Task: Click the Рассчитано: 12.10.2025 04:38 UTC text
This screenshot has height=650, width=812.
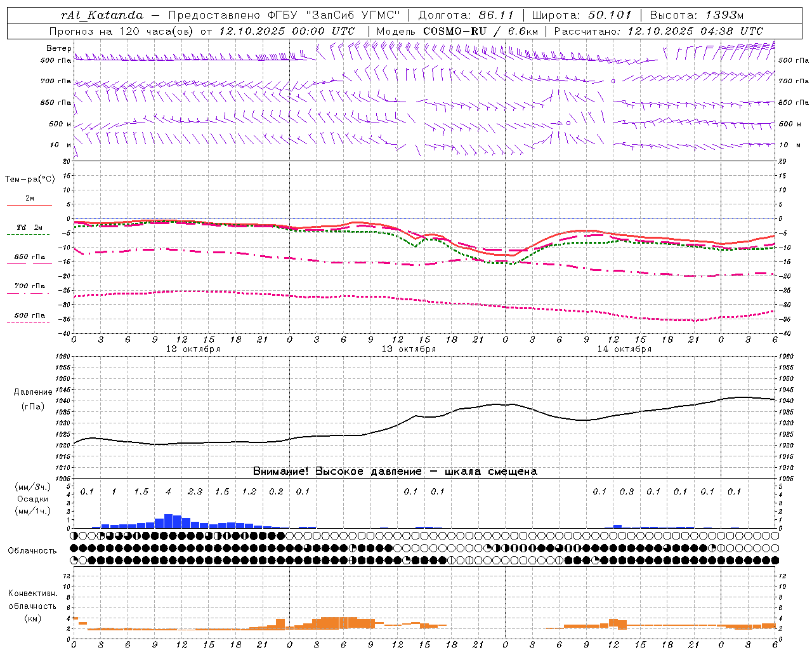Action: (x=658, y=31)
